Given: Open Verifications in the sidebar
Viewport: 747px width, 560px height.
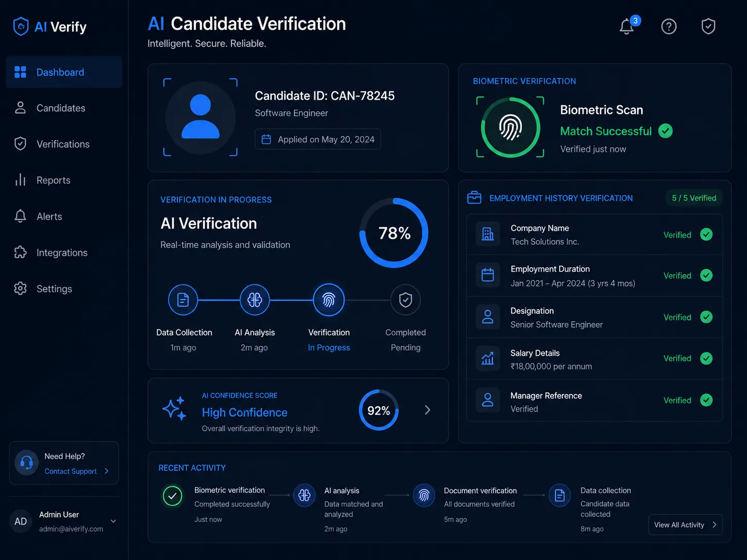Looking at the screenshot, I should point(64,144).
